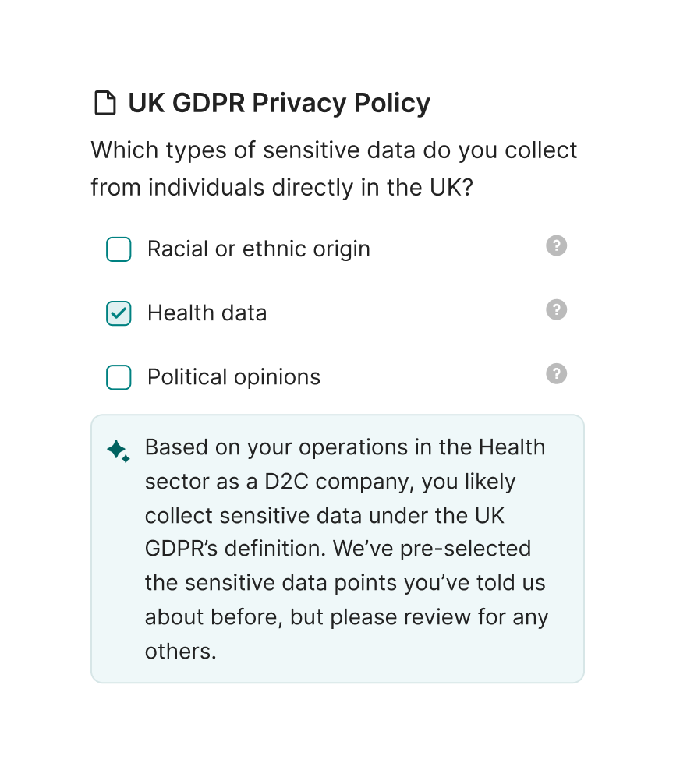The width and height of the screenshot is (694, 784).
Task: Click the sensitive data question text
Action: pos(334,150)
